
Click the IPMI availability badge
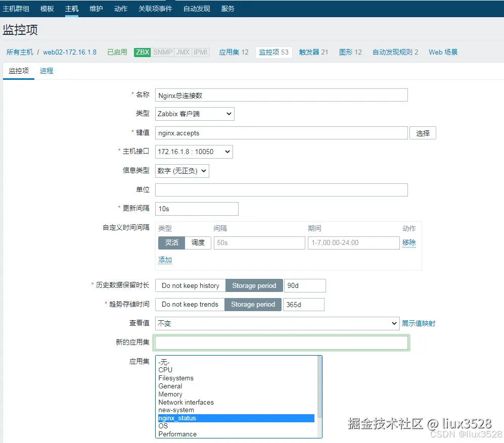point(201,52)
